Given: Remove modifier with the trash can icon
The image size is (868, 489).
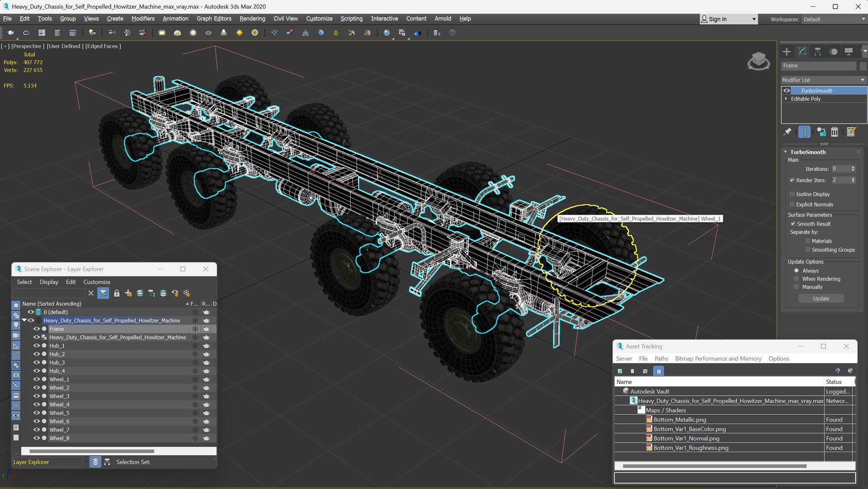Looking at the screenshot, I should 835,132.
